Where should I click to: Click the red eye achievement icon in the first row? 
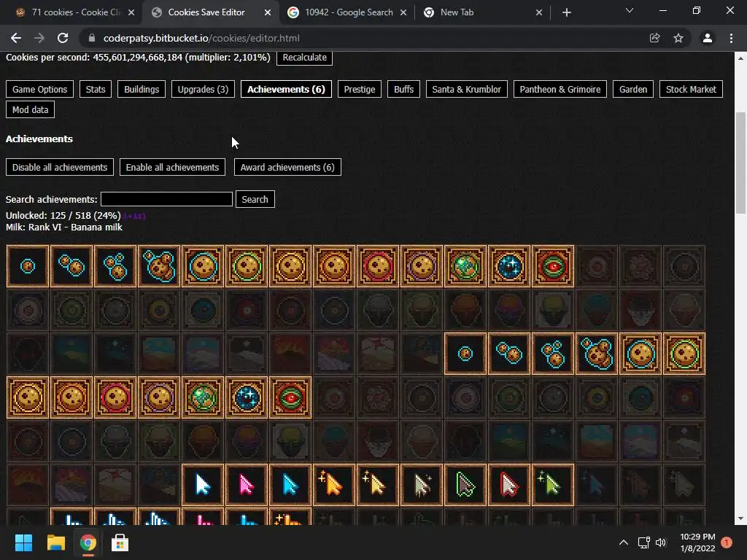point(553,266)
